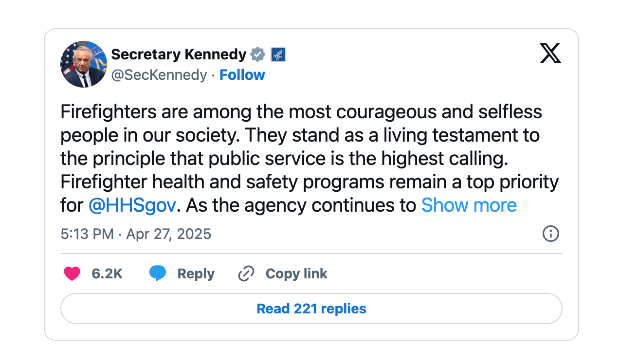This screenshot has height=364, width=619.
Task: Click the Copy link text label
Action: 296,274
